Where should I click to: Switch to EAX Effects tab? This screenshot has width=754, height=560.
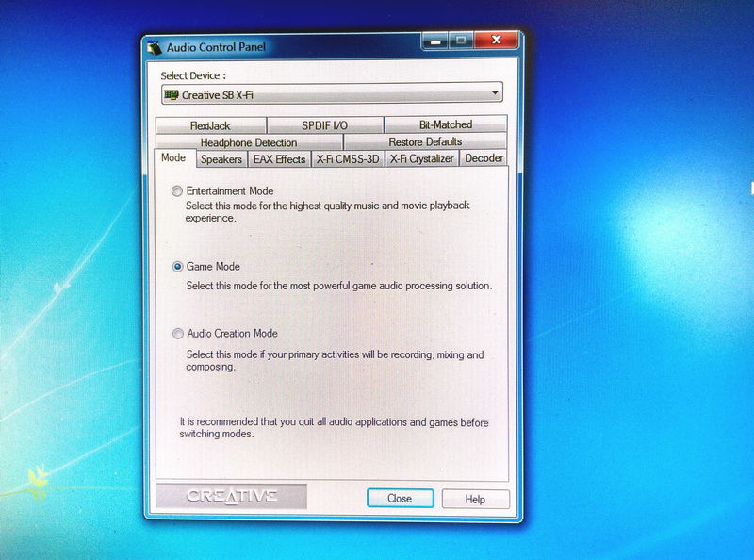coord(279,159)
